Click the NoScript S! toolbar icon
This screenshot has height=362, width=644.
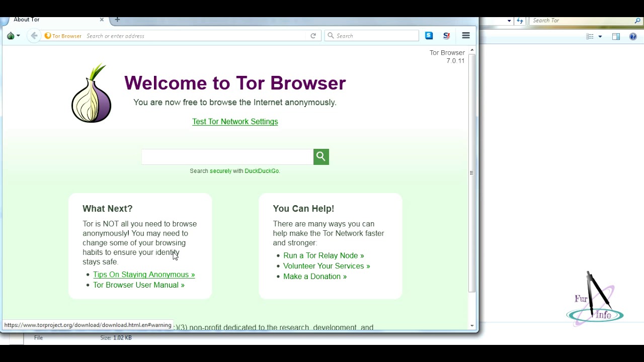click(446, 36)
